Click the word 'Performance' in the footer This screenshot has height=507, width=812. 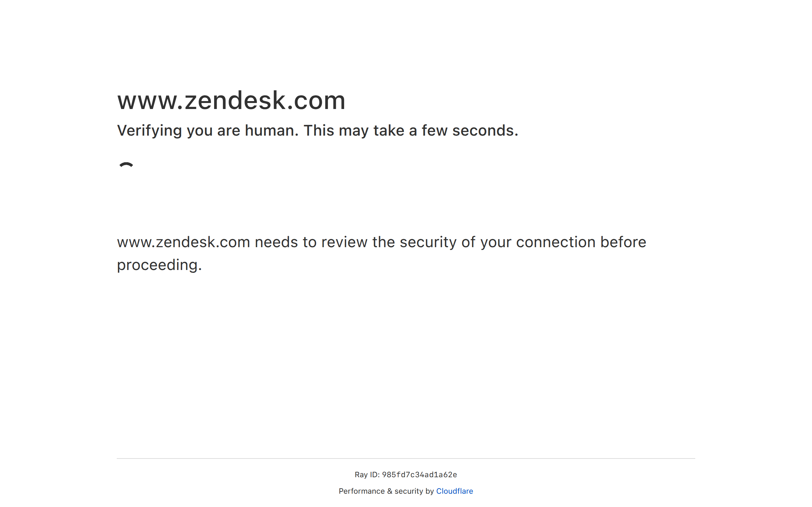[361, 491]
